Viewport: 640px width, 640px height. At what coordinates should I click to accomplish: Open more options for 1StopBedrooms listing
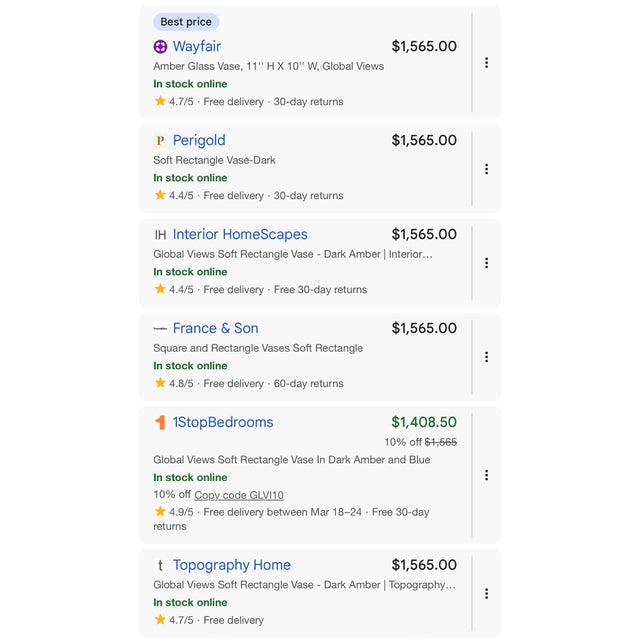pyautogui.click(x=486, y=475)
